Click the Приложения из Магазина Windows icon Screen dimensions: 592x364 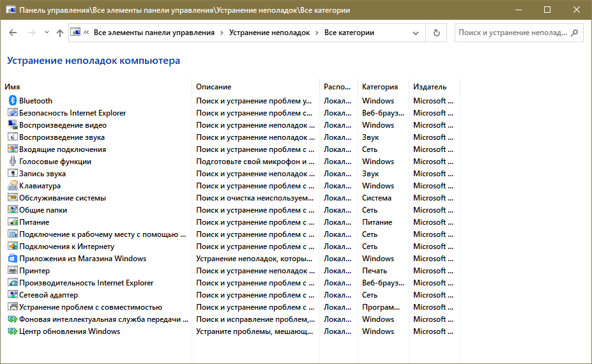click(12, 259)
